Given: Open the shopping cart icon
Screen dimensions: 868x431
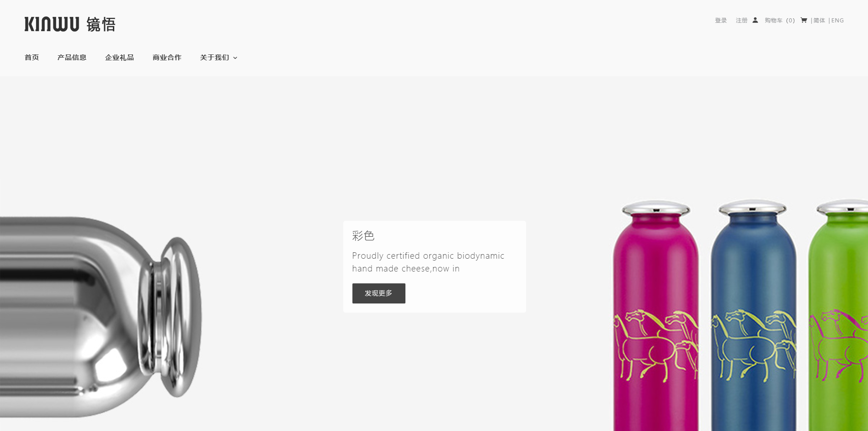Looking at the screenshot, I should coord(804,20).
